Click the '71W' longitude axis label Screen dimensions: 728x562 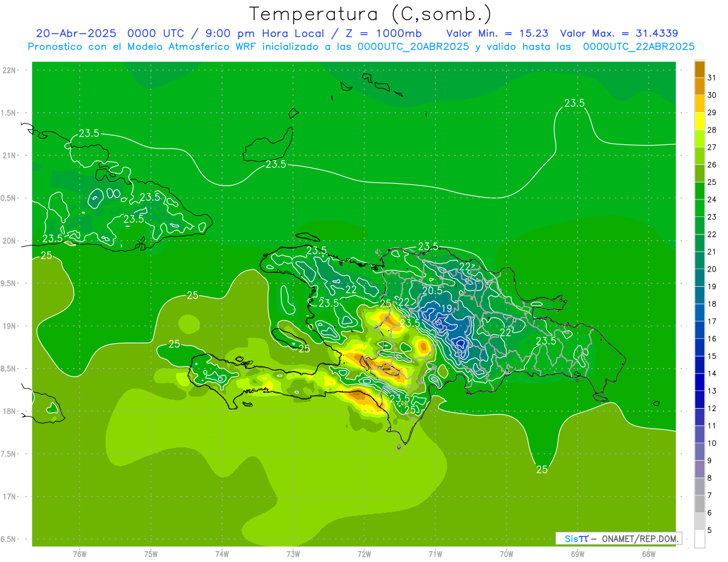pyautogui.click(x=435, y=554)
